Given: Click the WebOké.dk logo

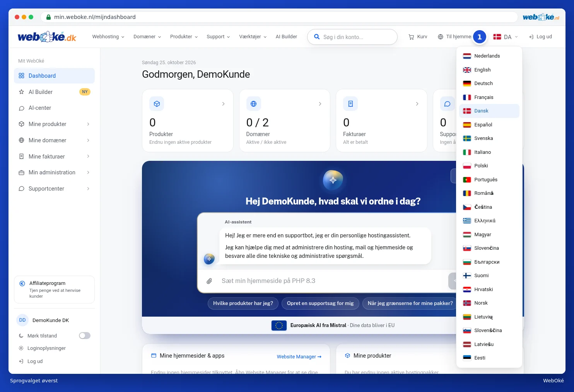Looking at the screenshot, I should (47, 37).
